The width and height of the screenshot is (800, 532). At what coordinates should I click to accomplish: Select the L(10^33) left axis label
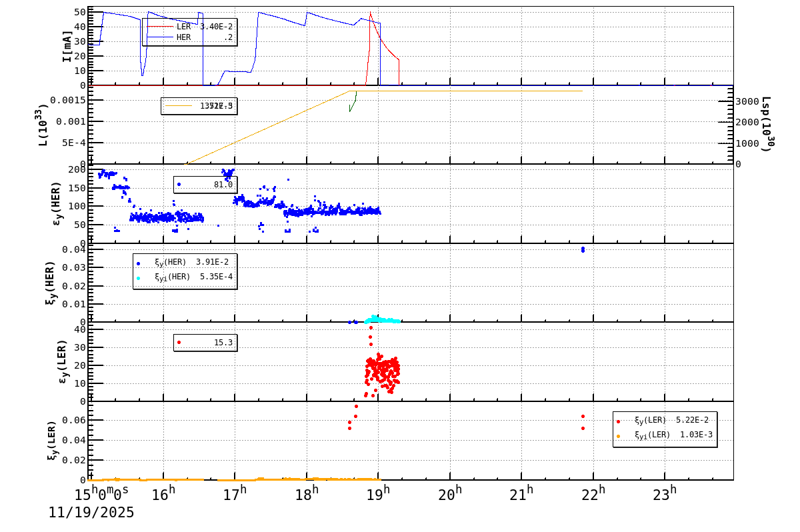[43, 125]
